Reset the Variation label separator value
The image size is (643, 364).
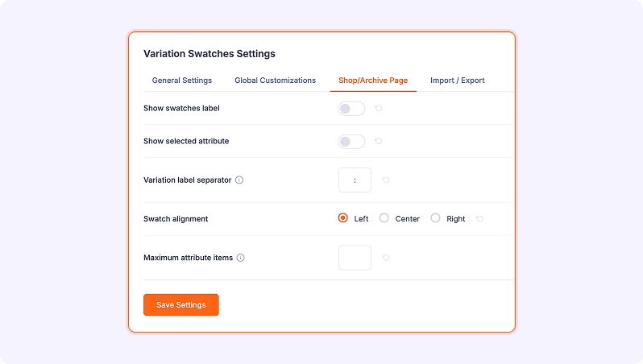tap(386, 180)
